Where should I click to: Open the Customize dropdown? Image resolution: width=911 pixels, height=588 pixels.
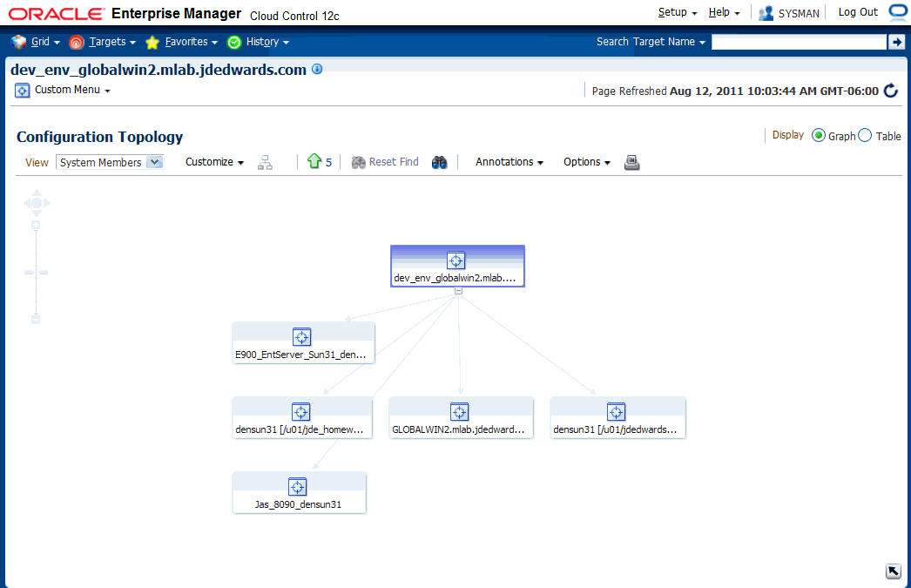214,162
